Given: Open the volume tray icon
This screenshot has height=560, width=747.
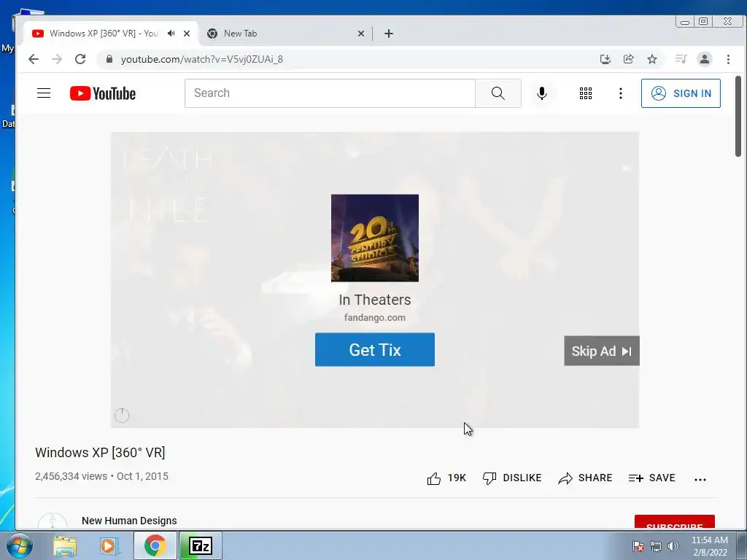Looking at the screenshot, I should point(673,546).
